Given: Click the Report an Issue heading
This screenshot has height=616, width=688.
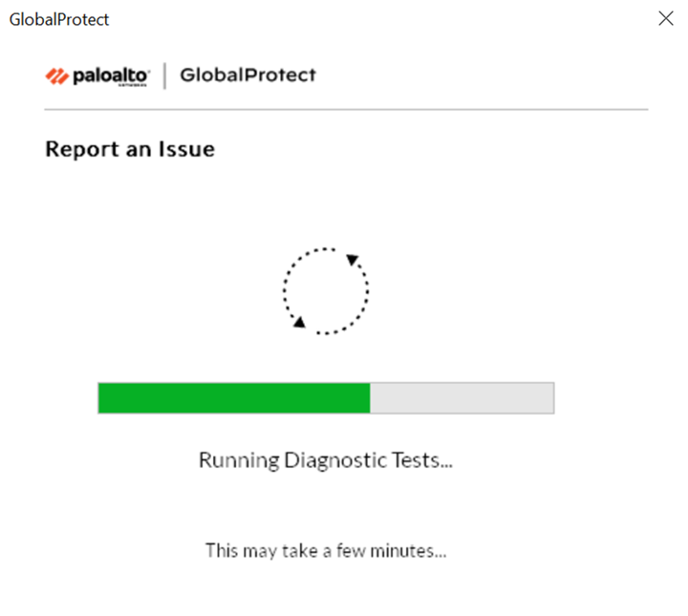Looking at the screenshot, I should click(x=130, y=150).
